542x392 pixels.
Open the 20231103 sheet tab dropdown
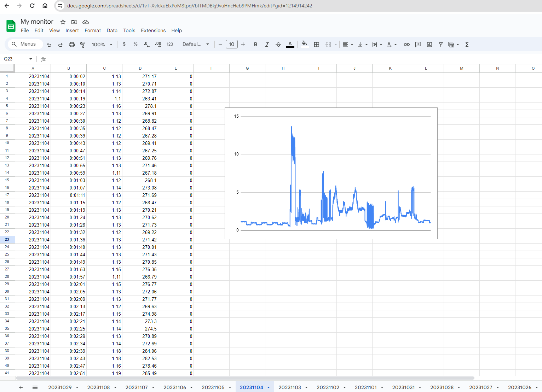[x=306, y=387]
